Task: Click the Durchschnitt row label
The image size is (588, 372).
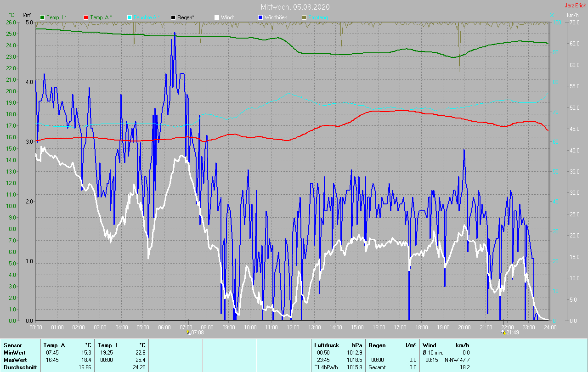Action: 20,367
